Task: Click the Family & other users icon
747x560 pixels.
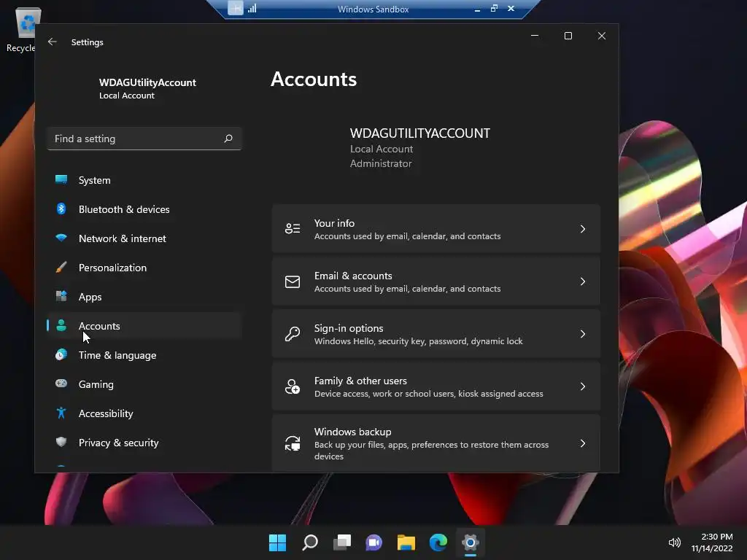Action: pos(293,386)
